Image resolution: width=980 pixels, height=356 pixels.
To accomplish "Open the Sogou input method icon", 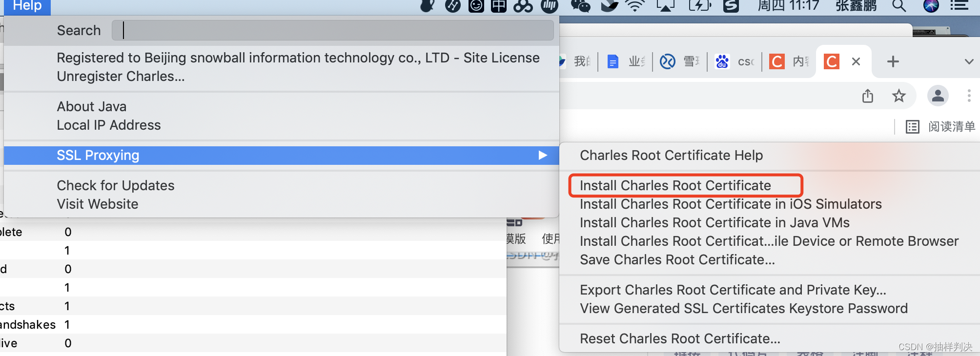I will pos(731,6).
